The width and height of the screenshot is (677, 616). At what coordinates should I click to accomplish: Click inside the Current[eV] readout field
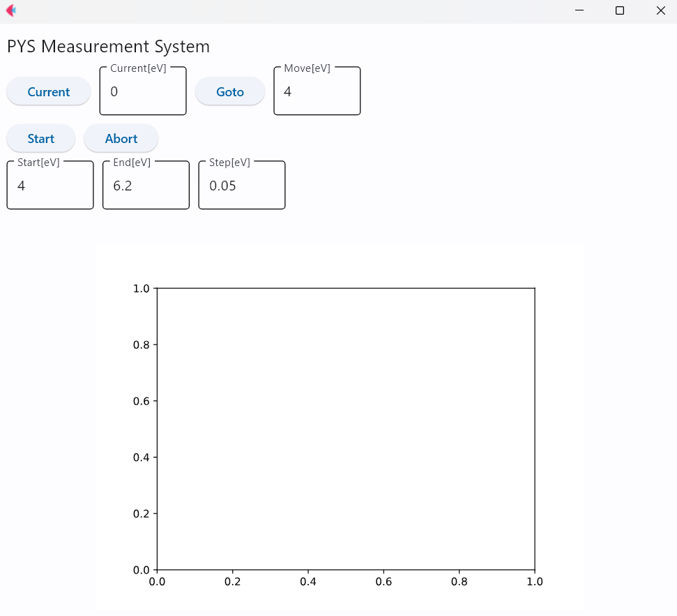142,91
